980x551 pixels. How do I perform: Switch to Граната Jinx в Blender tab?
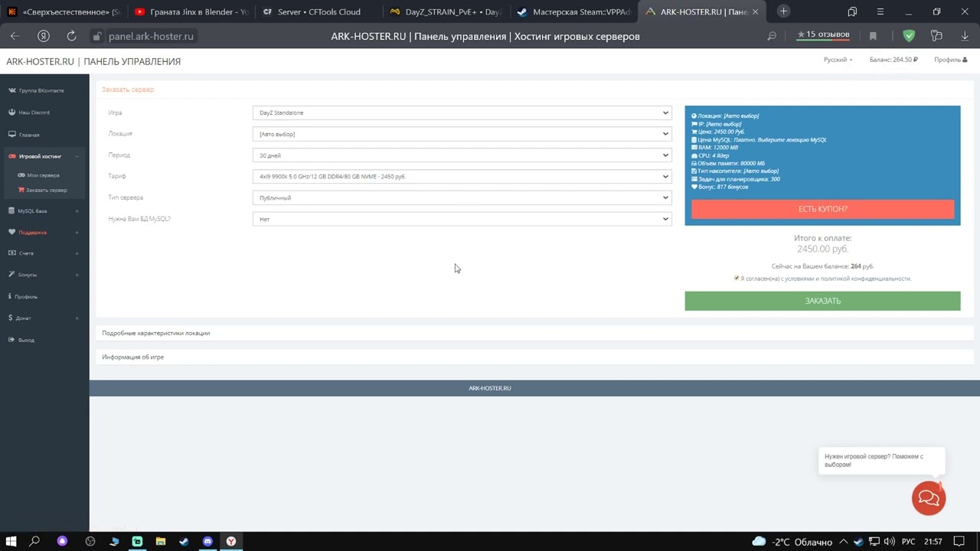[x=191, y=11]
